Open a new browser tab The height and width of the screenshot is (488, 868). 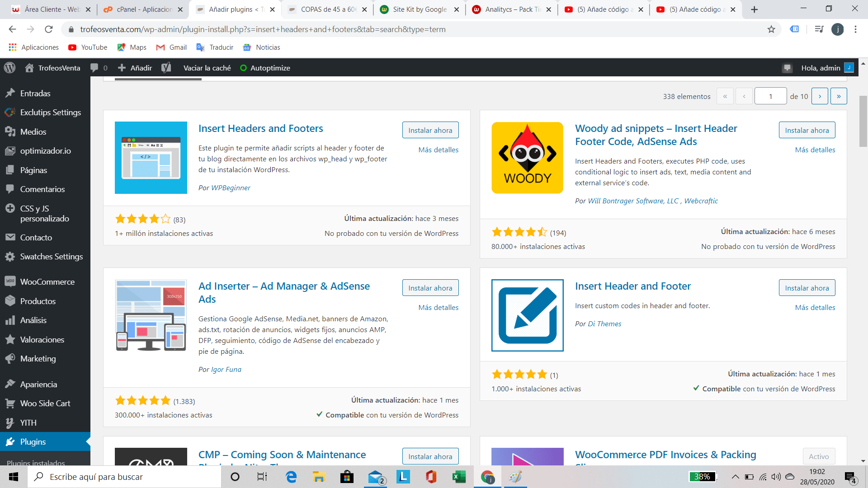coord(754,9)
